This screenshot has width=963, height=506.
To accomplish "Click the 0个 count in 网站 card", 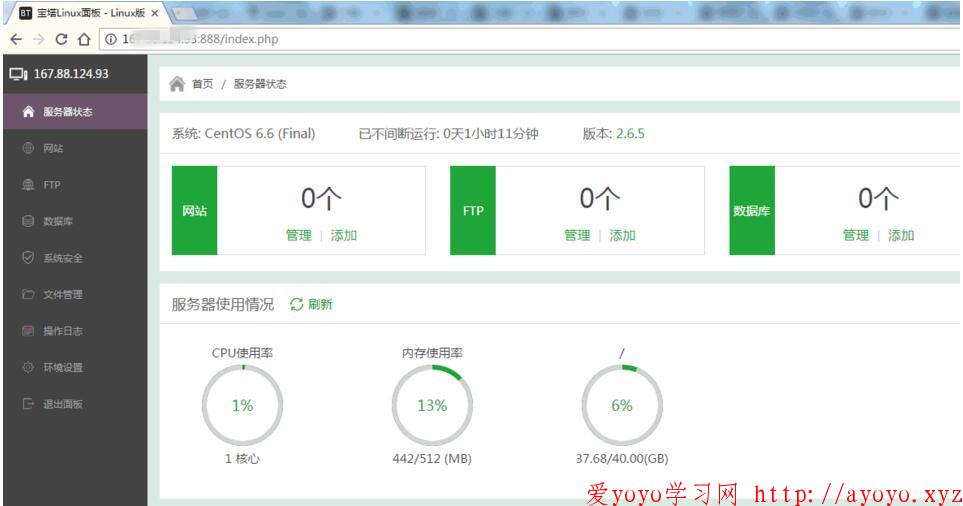I will point(321,198).
